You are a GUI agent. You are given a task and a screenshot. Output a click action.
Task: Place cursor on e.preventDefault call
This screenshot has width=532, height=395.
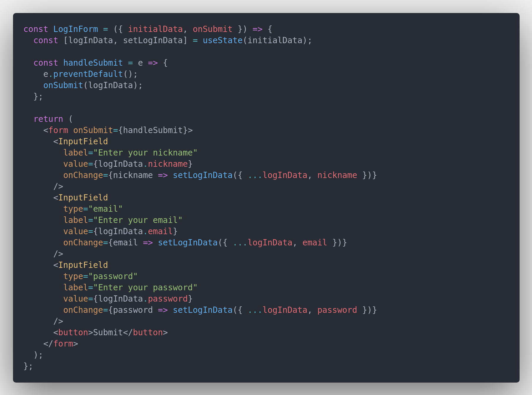tap(90, 74)
